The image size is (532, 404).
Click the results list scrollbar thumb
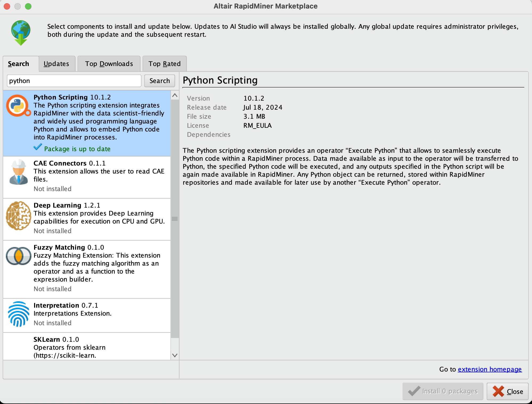tap(175, 219)
